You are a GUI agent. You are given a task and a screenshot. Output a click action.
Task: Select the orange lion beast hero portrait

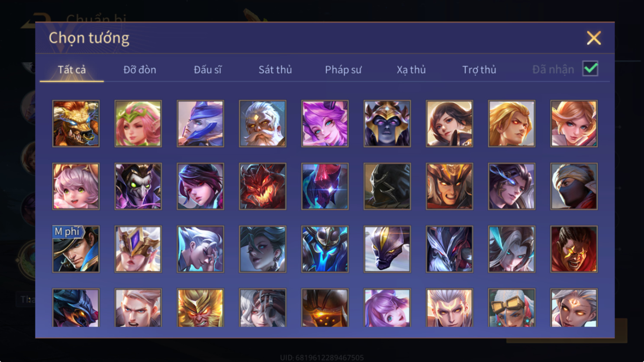coord(76,124)
